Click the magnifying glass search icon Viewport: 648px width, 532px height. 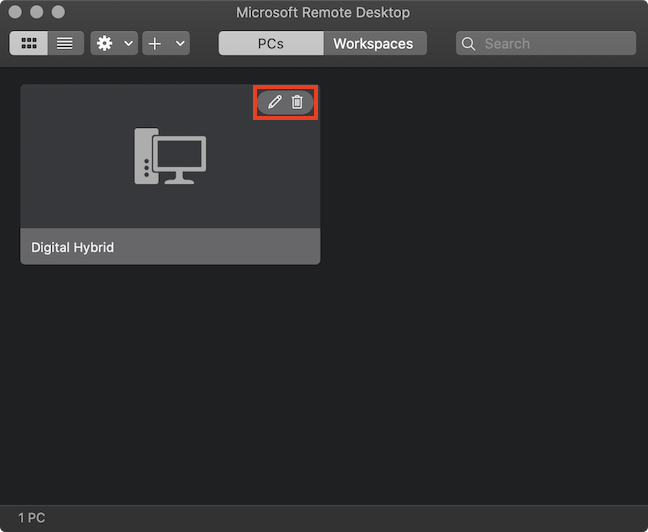[468, 43]
